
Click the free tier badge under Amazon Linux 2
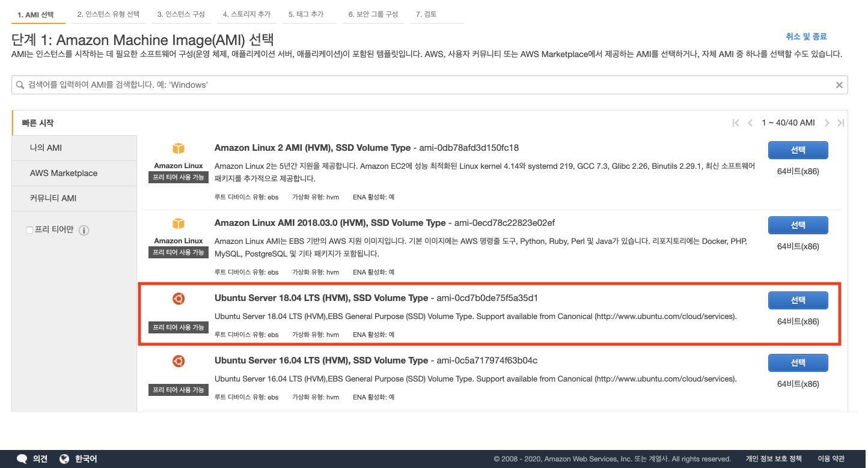coord(179,177)
